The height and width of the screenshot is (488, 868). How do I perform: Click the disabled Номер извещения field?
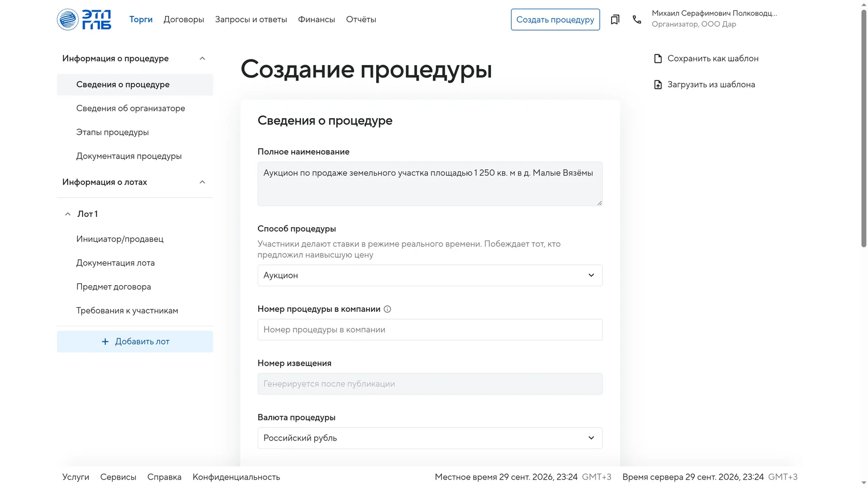(x=430, y=384)
